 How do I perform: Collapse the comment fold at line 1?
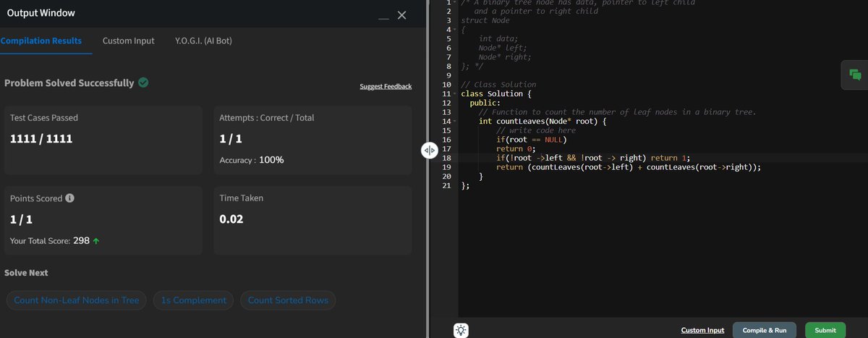pos(454,3)
